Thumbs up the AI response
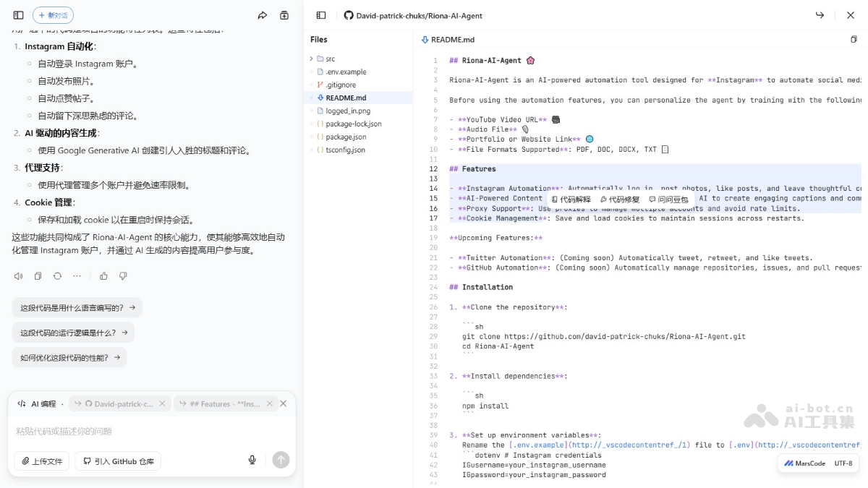 [x=103, y=276]
